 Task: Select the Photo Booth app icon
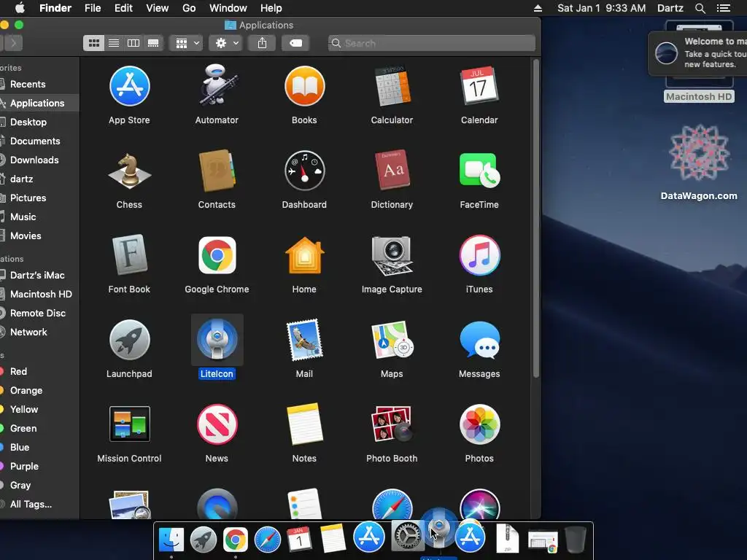[x=392, y=424]
